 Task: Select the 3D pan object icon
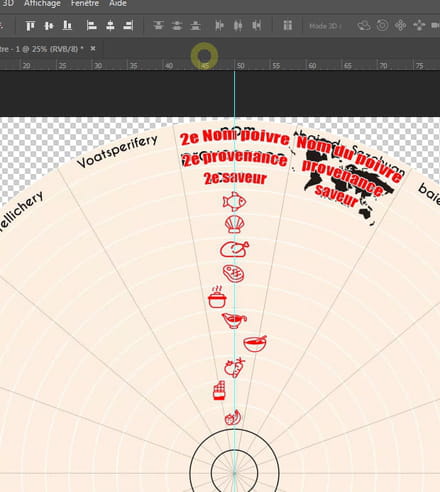pyautogui.click(x=400, y=26)
